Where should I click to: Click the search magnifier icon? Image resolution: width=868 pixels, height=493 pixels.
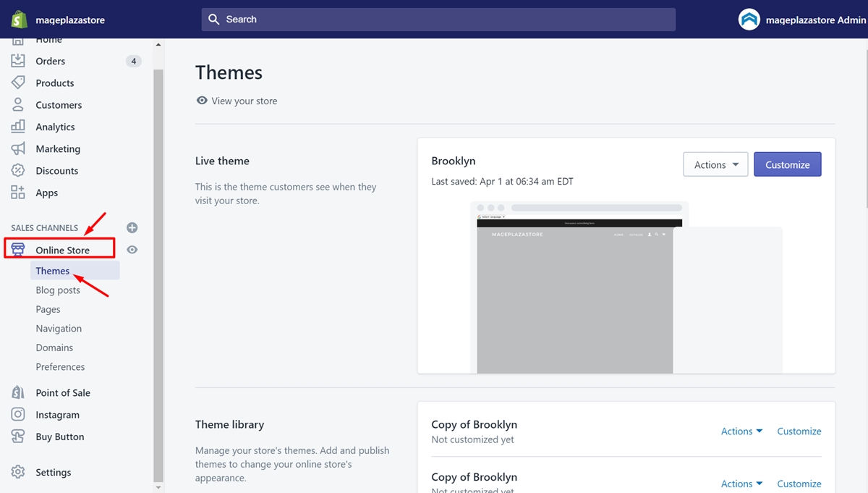[213, 20]
